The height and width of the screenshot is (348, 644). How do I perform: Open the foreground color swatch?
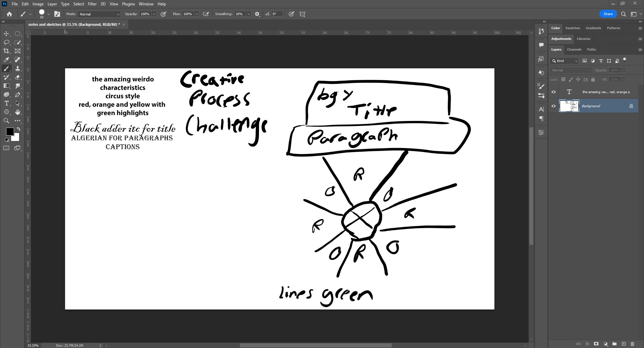tap(10, 132)
